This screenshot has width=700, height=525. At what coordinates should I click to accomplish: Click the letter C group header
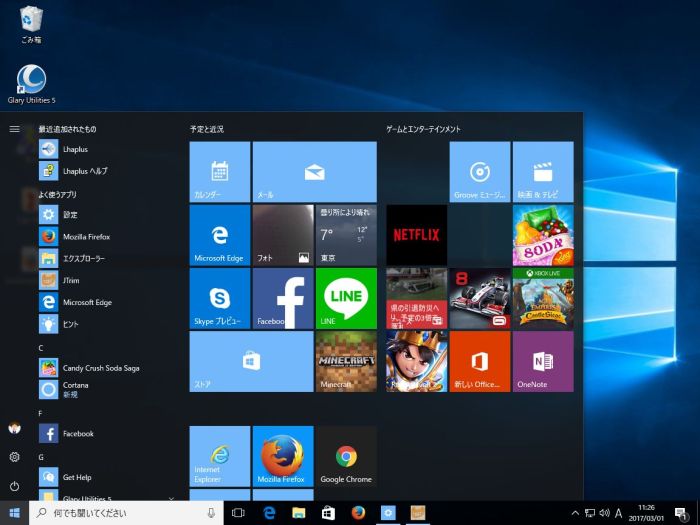coord(41,347)
